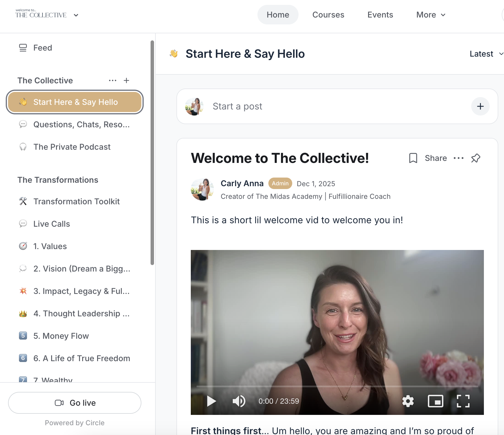Expand the Latest sort dropdown

pyautogui.click(x=486, y=54)
